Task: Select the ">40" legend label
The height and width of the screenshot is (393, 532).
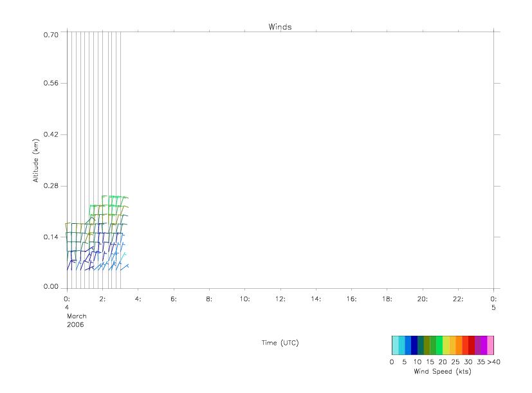Action: (x=493, y=361)
